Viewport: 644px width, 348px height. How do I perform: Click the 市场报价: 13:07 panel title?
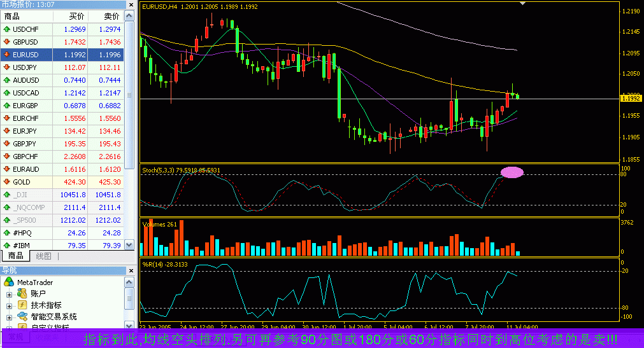tap(28, 4)
